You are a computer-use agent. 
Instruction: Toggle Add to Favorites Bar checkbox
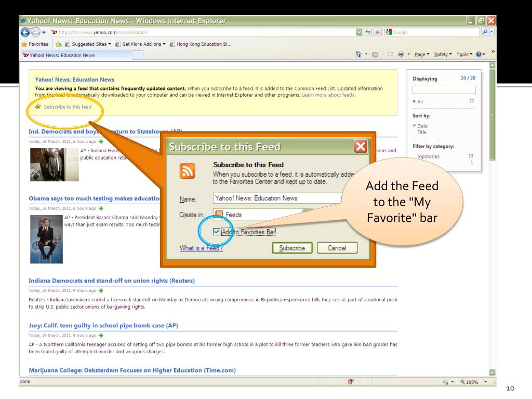pyautogui.click(x=217, y=232)
